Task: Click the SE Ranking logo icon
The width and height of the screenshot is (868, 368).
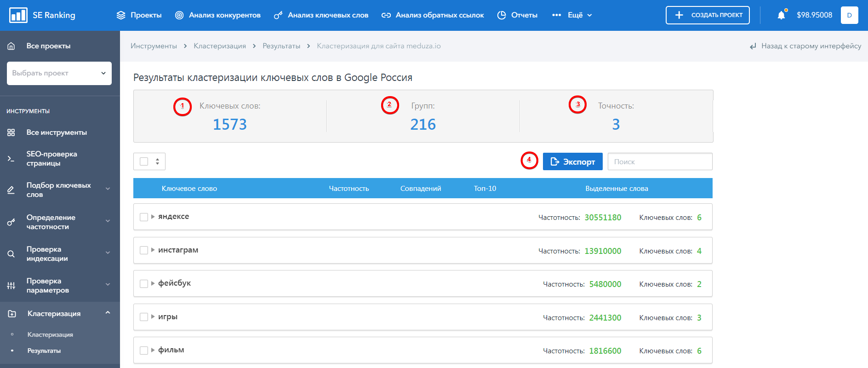Action: coord(18,15)
